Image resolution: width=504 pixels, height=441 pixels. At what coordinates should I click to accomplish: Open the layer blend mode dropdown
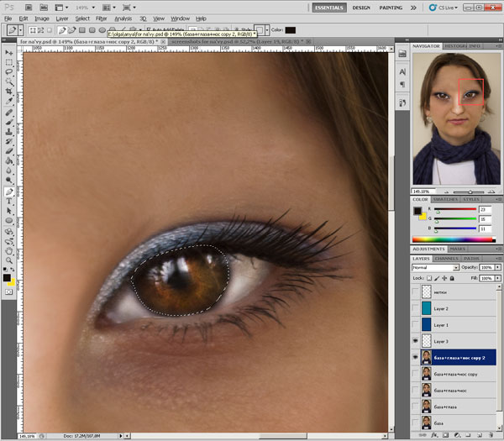432,267
